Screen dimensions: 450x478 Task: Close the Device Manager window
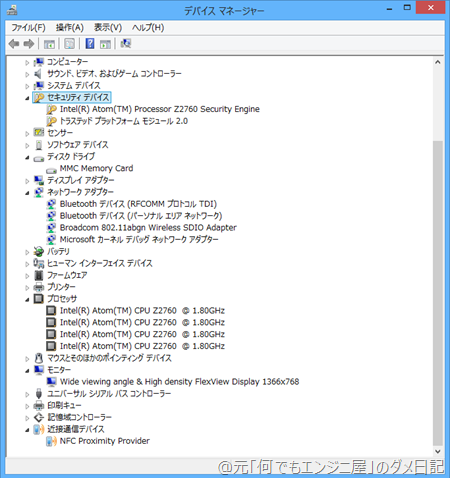coord(430,8)
